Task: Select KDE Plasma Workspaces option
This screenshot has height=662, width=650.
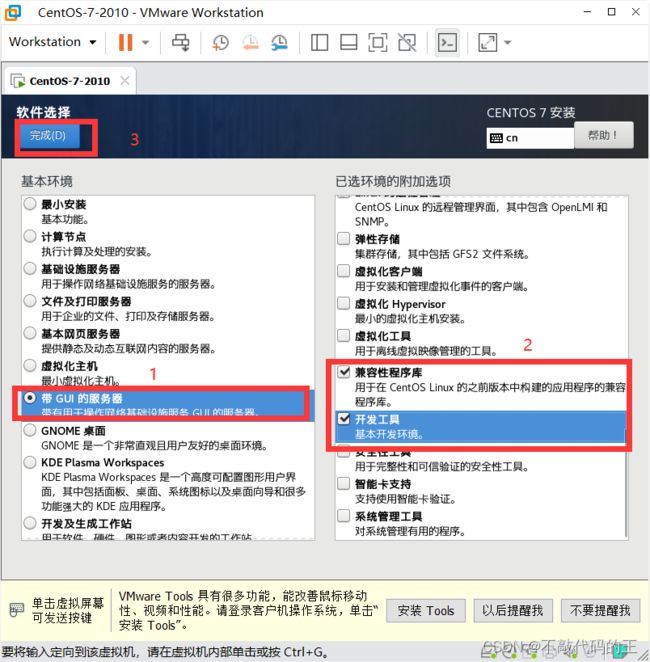Action: [30, 462]
